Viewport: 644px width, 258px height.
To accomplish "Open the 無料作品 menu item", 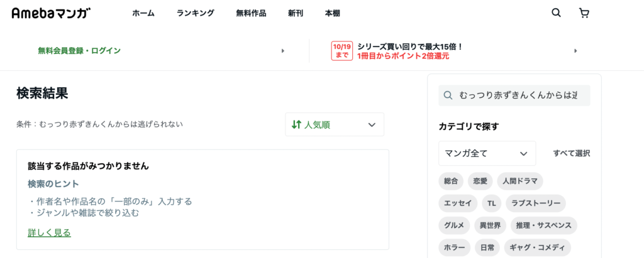I will point(251,13).
